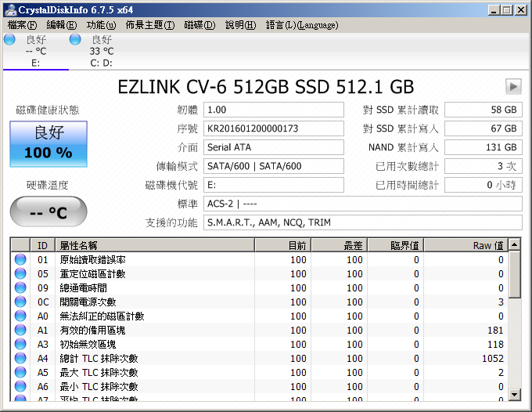Select the 最小 TLC 抹除次數 attribute row

[x=260, y=386]
